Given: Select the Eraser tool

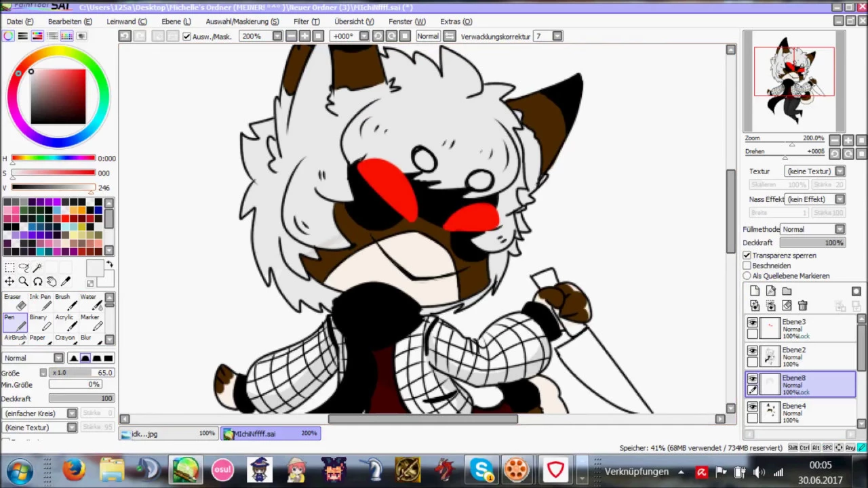Looking at the screenshot, I should (x=15, y=302).
